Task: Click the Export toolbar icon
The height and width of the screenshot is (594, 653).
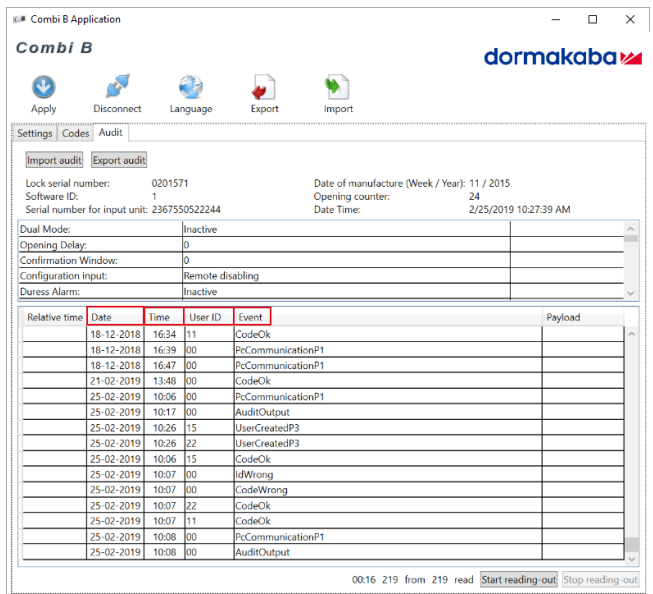Action: 264,88
